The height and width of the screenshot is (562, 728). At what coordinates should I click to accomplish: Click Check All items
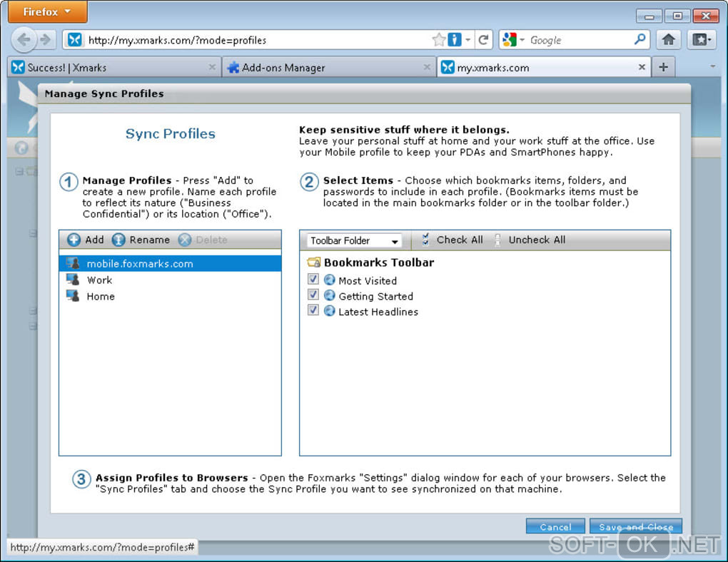pos(453,240)
